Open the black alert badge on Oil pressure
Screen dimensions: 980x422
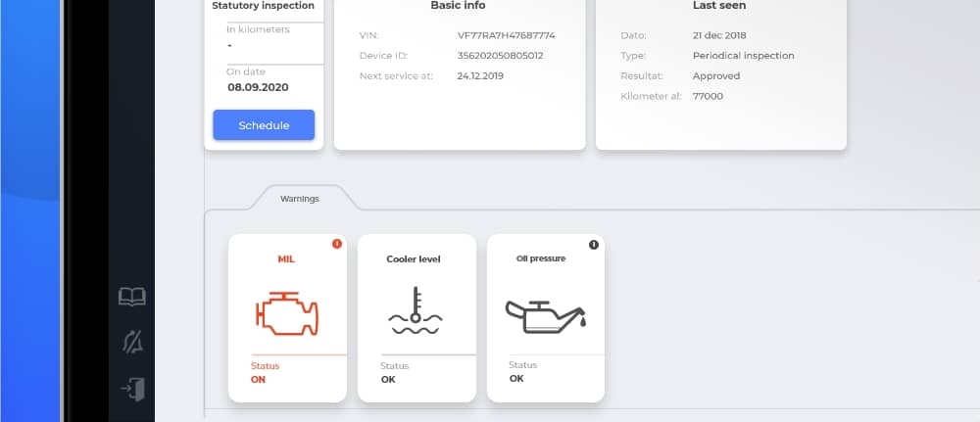594,245
